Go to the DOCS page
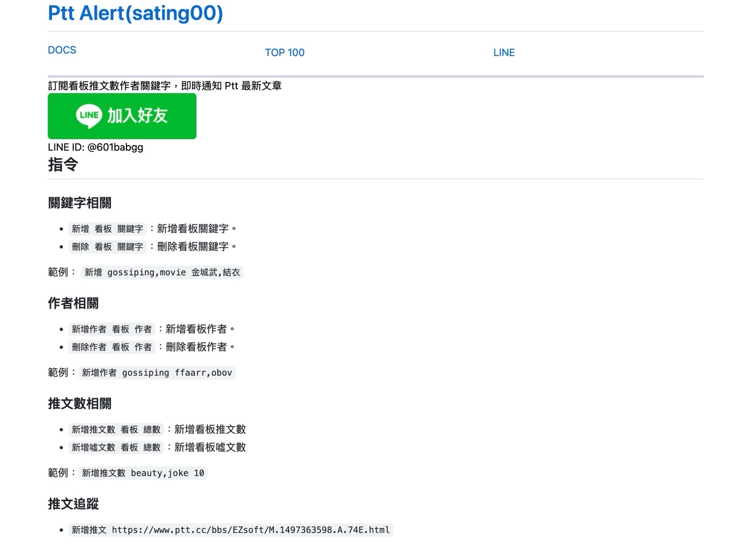756x550 pixels. point(62,50)
